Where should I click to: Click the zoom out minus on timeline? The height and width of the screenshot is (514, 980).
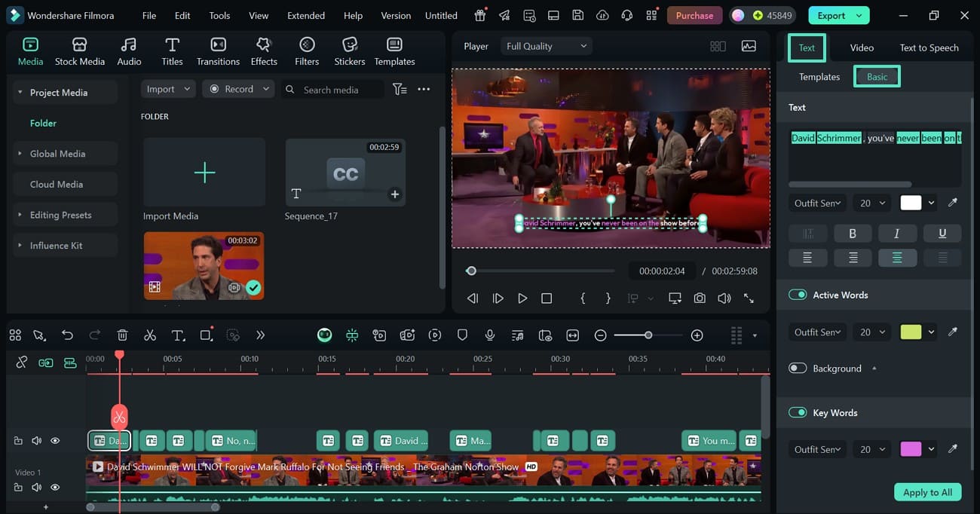pos(601,335)
